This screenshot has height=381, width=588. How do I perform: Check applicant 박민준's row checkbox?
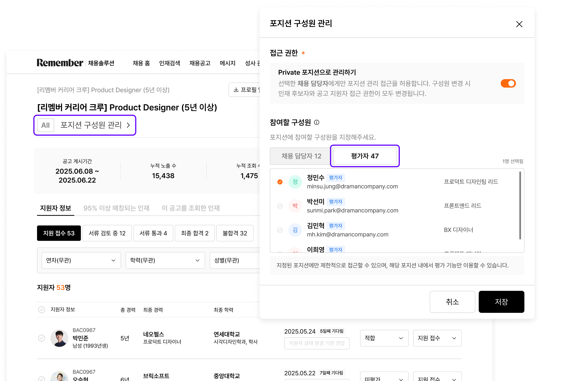click(41, 338)
